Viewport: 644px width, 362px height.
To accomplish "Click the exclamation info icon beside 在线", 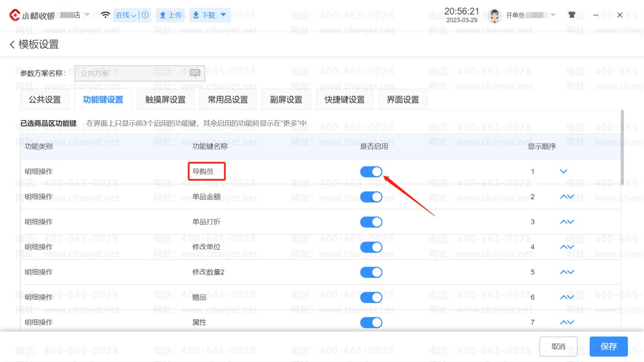I will coord(145,15).
